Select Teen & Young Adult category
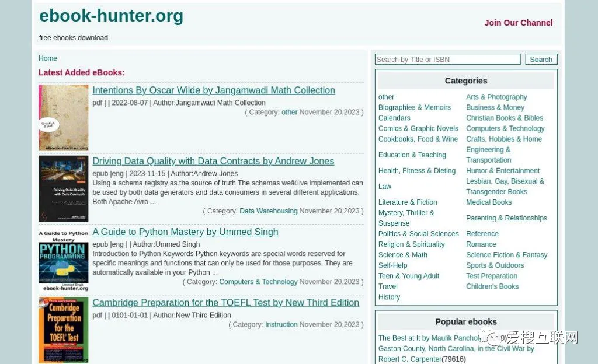The width and height of the screenshot is (598, 364). [x=409, y=276]
